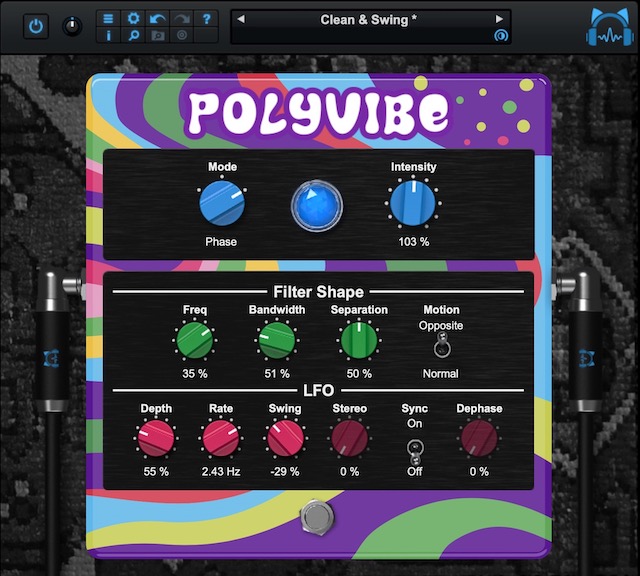Select previous preset with left arrow
The width and height of the screenshot is (640, 576).
240,19
